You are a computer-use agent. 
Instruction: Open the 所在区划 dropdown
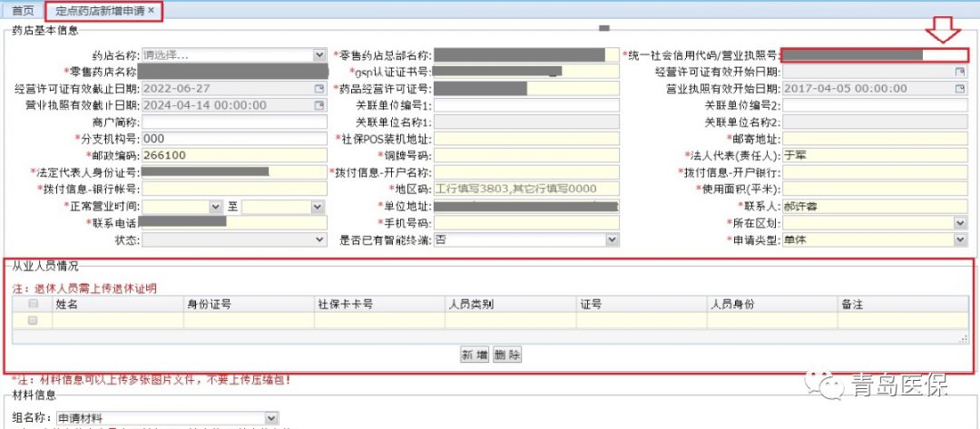pyautogui.click(x=960, y=222)
